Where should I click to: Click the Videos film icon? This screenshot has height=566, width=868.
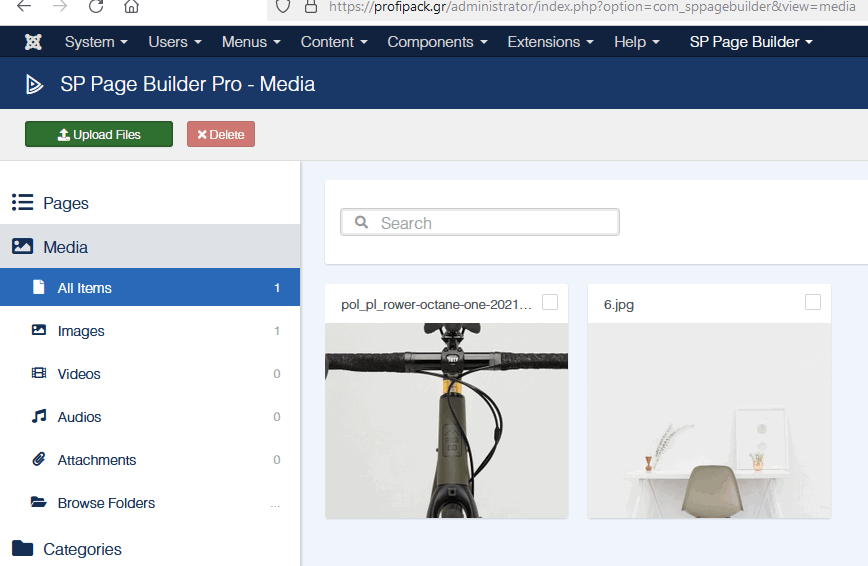pyautogui.click(x=39, y=373)
